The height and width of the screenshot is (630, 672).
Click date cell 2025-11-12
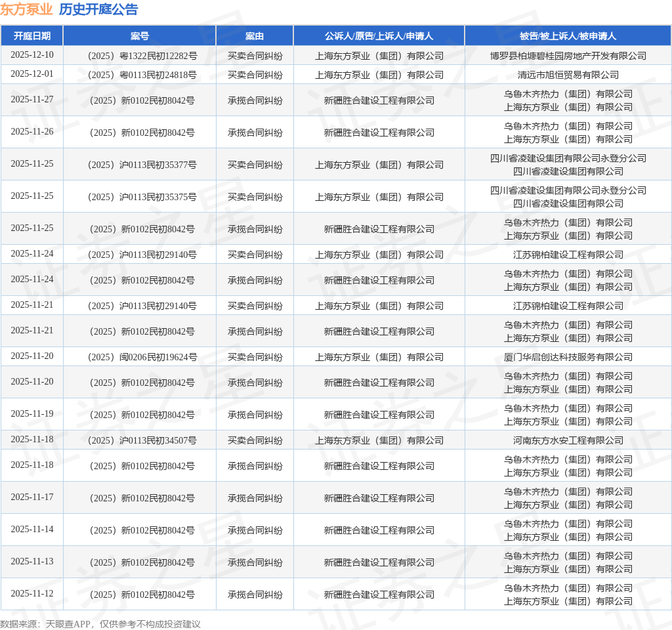click(32, 593)
